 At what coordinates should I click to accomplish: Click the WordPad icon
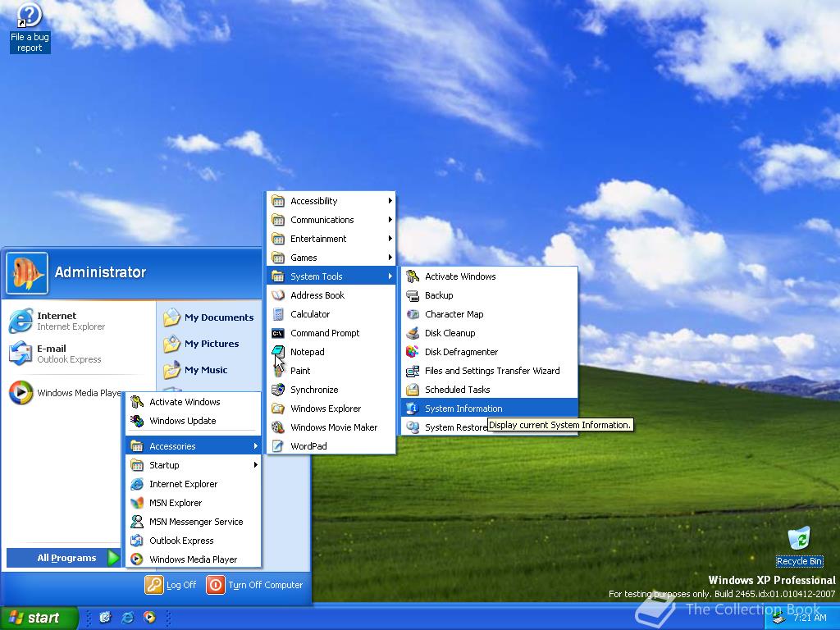[277, 445]
